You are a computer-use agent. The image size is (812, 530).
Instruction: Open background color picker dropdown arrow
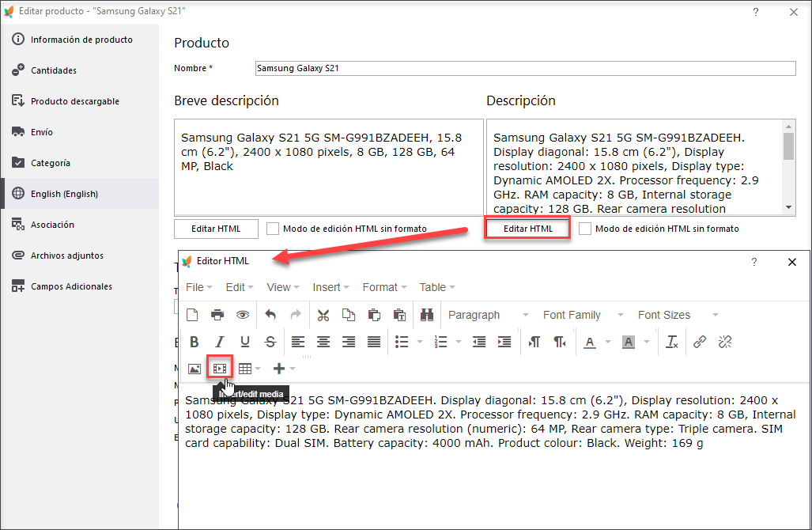click(647, 342)
